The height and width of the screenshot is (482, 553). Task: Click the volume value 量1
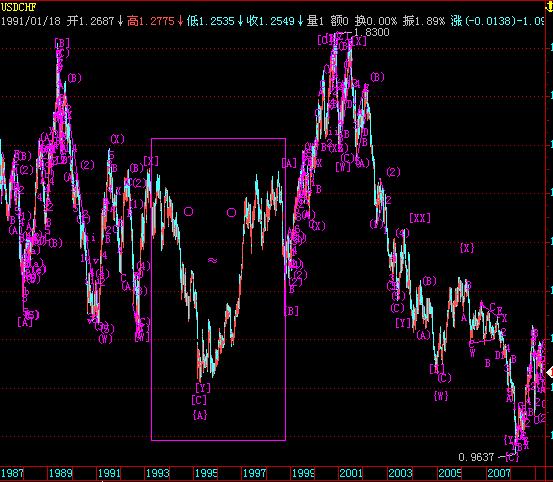coord(315,21)
